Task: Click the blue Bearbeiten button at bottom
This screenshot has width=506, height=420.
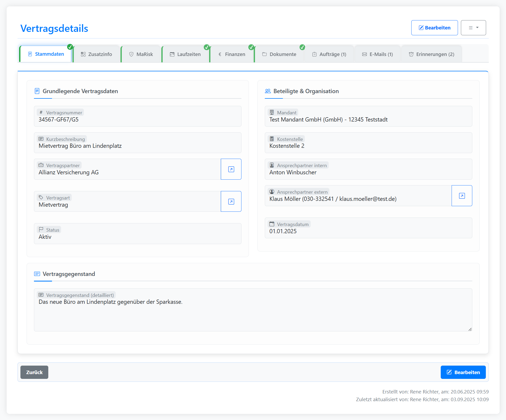Action: (x=463, y=372)
